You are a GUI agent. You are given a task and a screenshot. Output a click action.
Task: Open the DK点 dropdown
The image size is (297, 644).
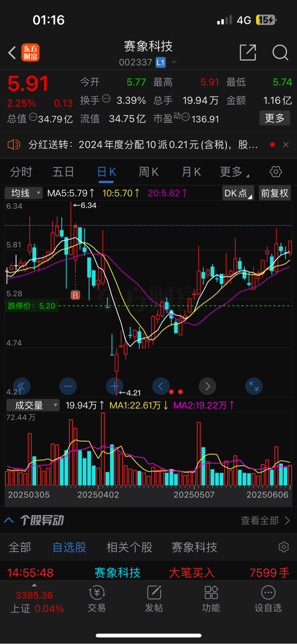[x=238, y=193]
